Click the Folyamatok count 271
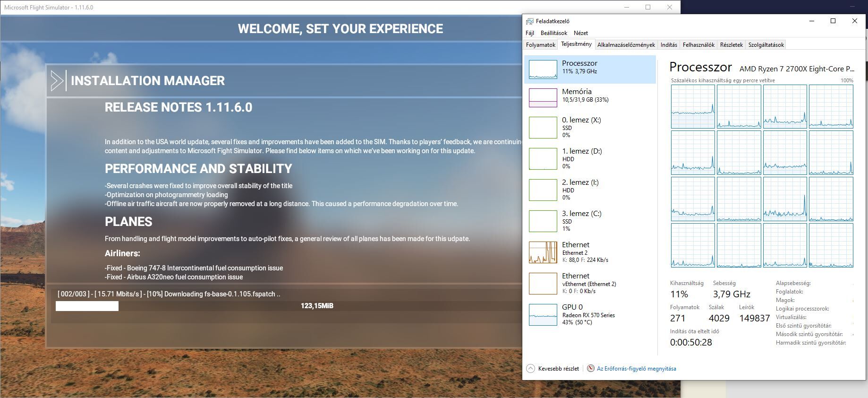868x398 pixels. coord(678,318)
